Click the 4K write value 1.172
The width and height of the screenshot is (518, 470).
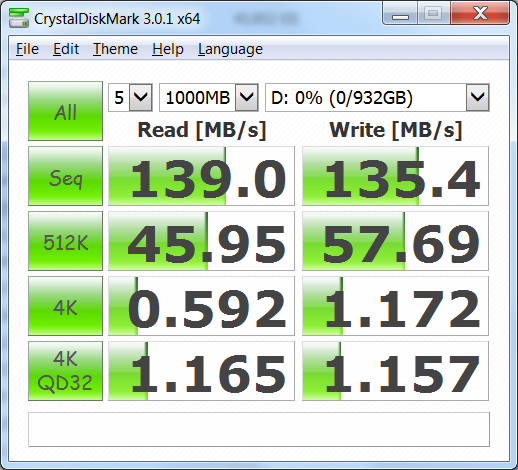[395, 306]
